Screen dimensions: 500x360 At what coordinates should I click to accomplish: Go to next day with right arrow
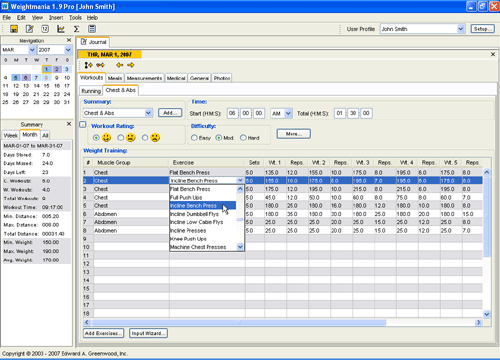(x=131, y=65)
